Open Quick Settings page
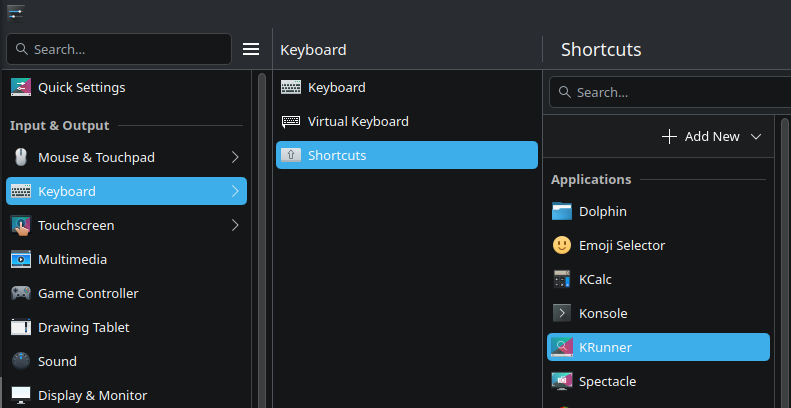 pyautogui.click(x=125, y=87)
